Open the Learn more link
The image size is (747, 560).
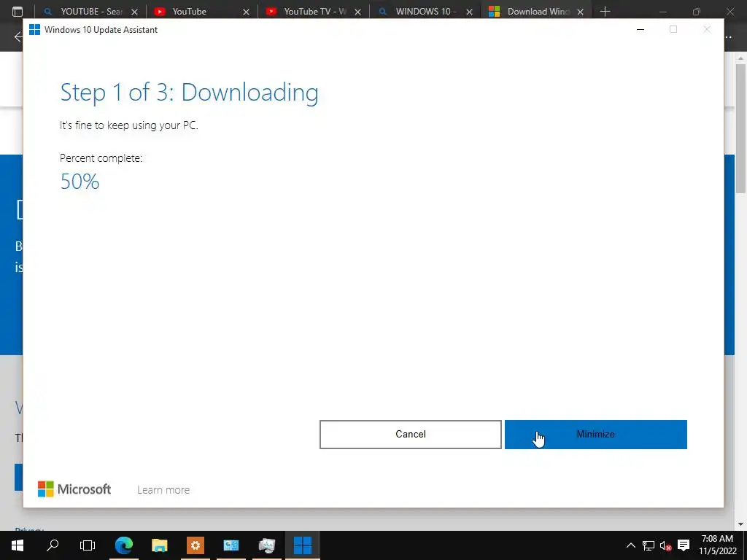163,489
